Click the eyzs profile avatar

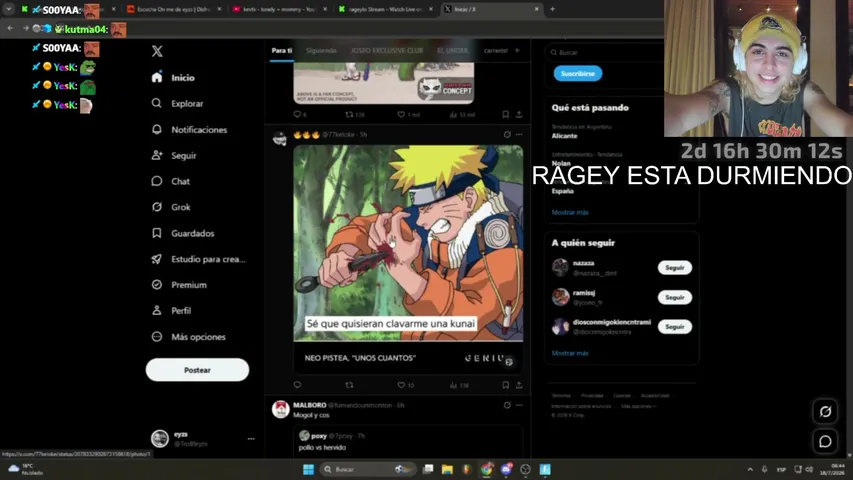(160, 439)
